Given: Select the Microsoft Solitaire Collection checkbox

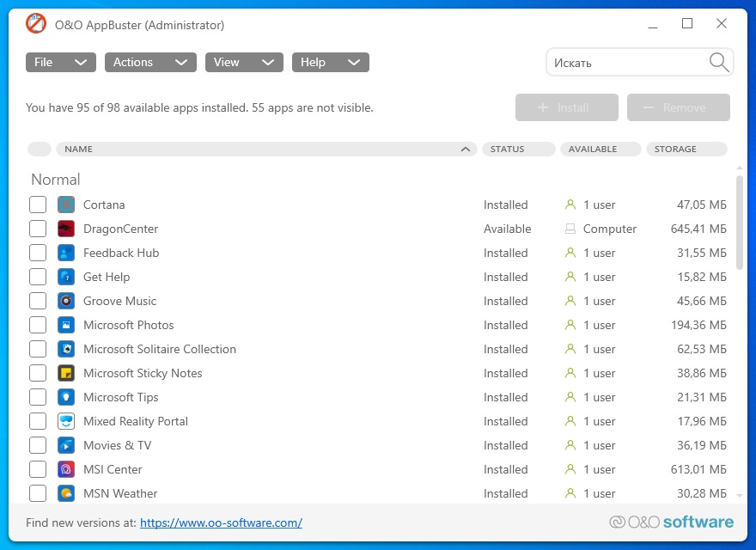Looking at the screenshot, I should click(x=38, y=349).
